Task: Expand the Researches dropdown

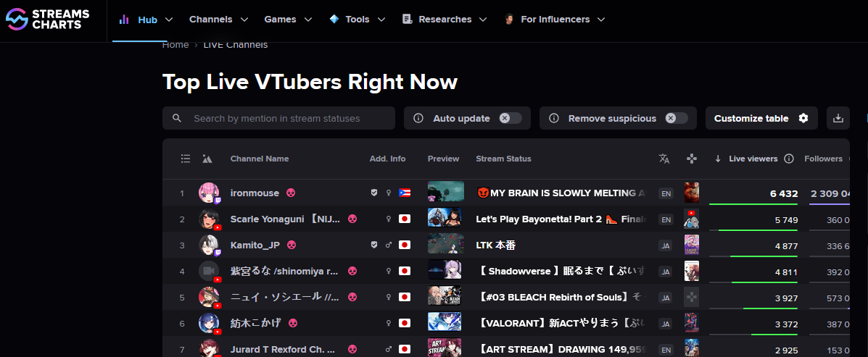Action: 445,20
